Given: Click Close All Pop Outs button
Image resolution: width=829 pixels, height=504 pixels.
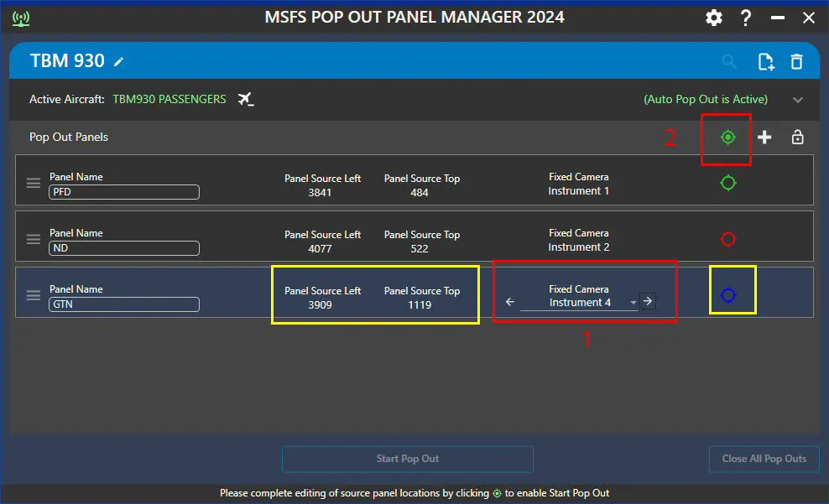Looking at the screenshot, I should tap(764, 459).
